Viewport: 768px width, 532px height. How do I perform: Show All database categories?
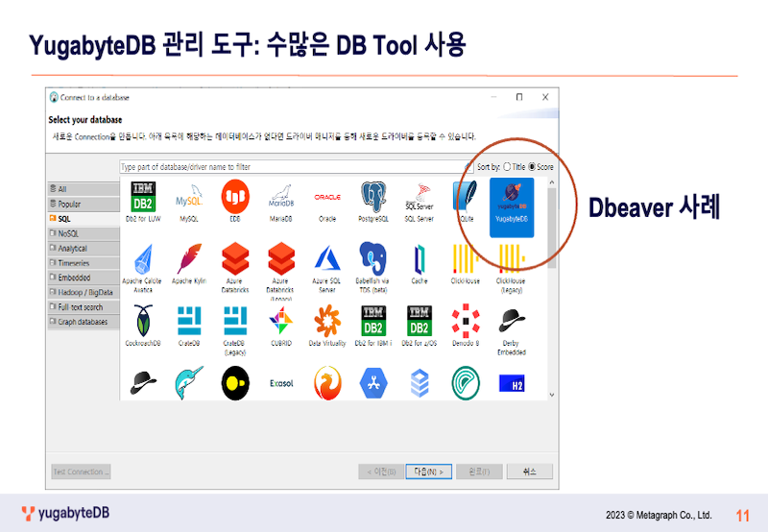click(84, 189)
